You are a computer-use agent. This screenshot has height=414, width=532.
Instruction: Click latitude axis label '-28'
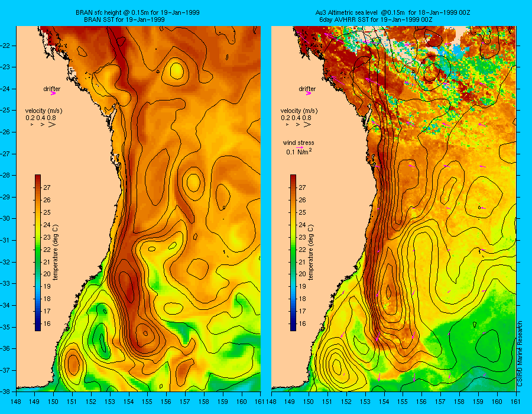point(6,176)
